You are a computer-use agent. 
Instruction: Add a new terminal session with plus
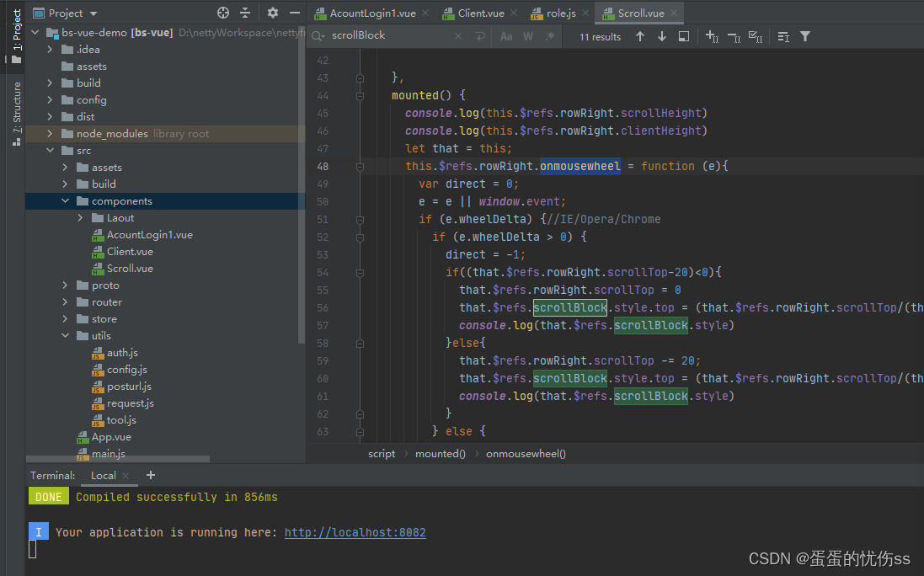(150, 475)
